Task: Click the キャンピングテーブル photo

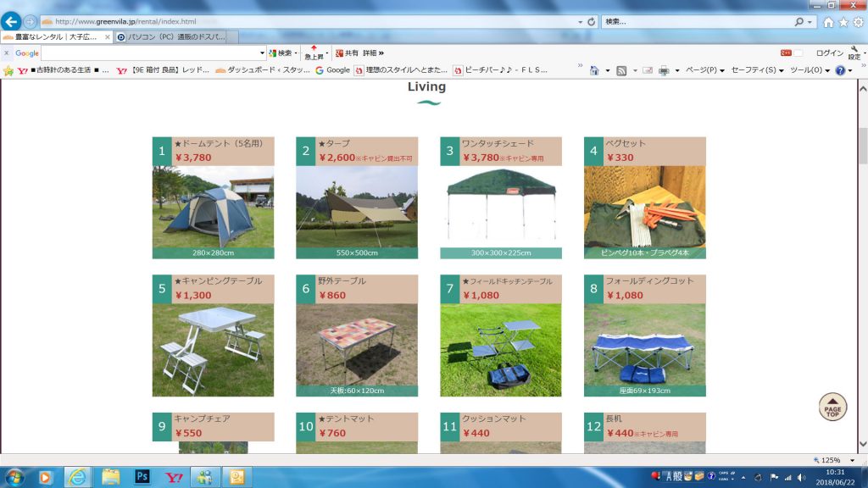Action: pos(213,350)
